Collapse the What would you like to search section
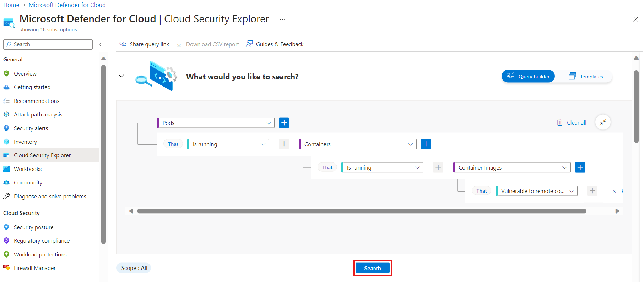Image resolution: width=644 pixels, height=282 pixels. coord(121,76)
